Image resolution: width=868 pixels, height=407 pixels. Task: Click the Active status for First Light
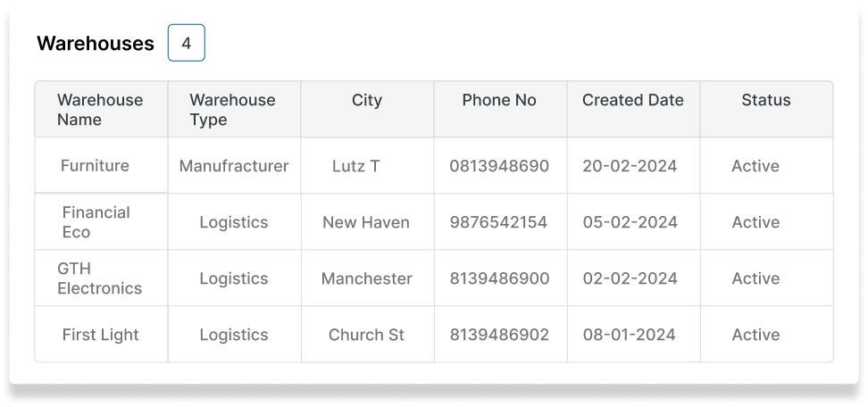coord(755,335)
